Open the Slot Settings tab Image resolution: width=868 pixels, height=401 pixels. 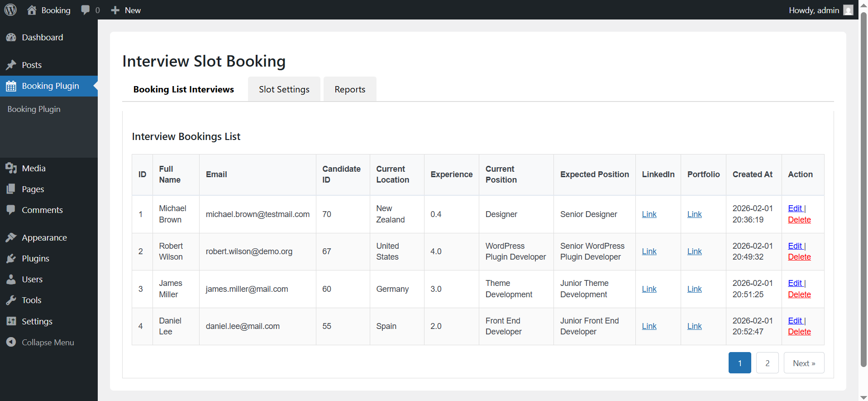(x=284, y=89)
